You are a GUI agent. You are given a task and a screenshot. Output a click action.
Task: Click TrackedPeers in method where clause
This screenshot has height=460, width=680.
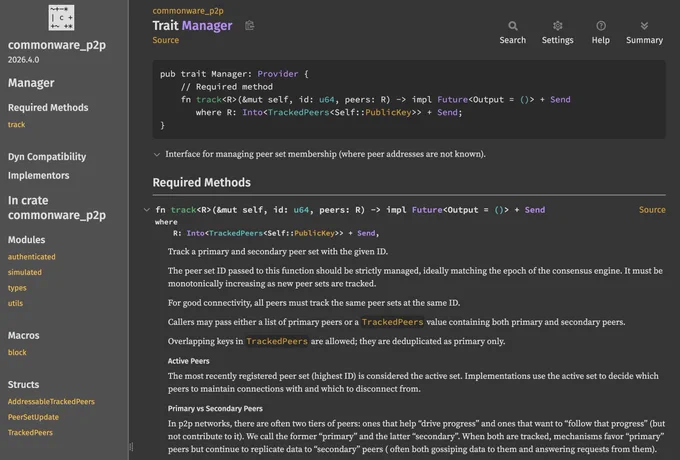(236, 233)
